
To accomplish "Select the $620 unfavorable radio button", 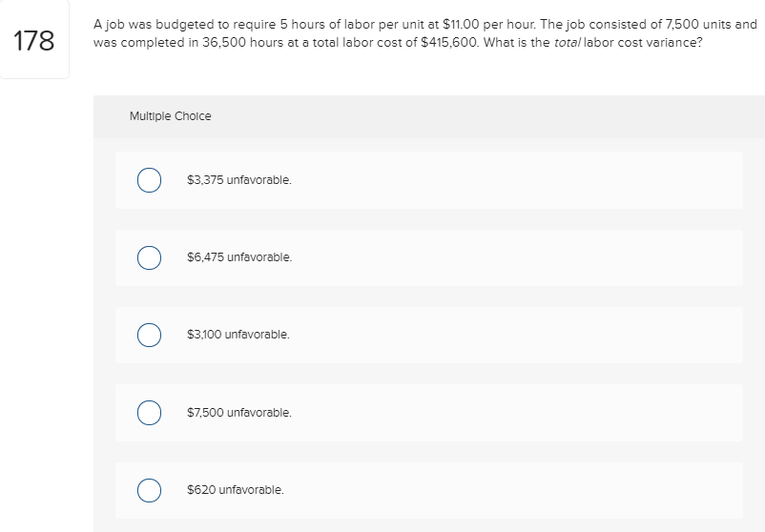I will [x=148, y=490].
